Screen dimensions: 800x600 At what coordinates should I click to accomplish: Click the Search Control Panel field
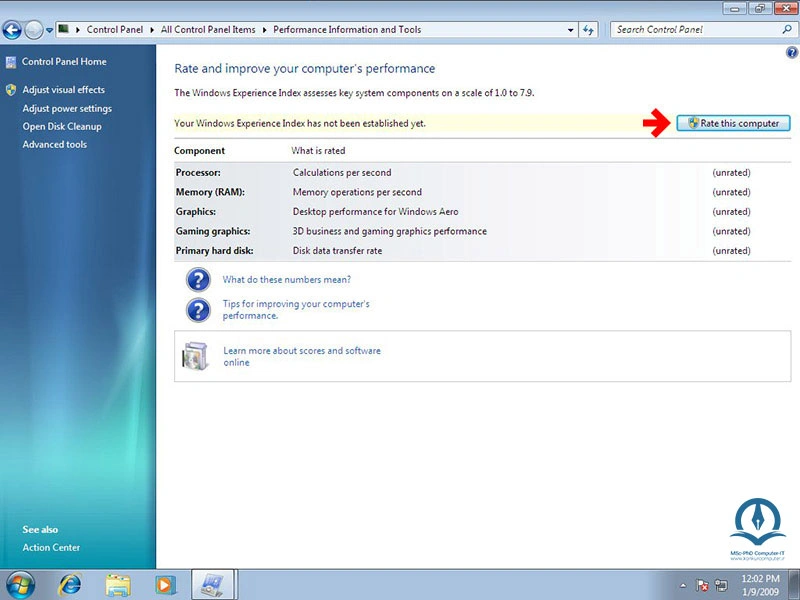coord(697,30)
